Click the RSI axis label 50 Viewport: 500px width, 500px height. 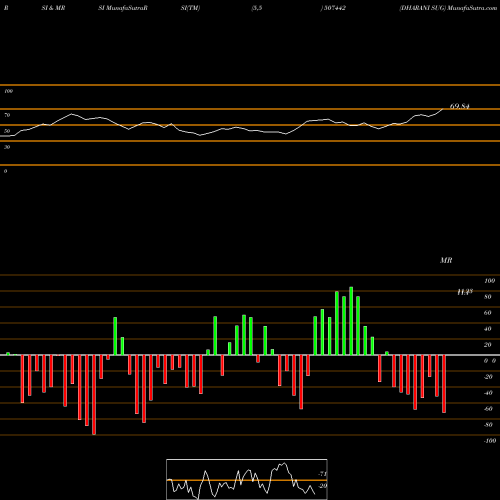point(7,131)
